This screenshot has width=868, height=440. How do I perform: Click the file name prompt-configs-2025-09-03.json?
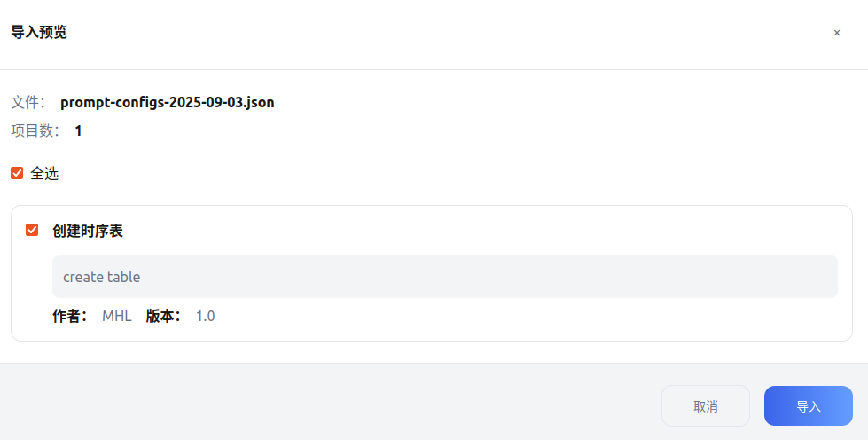point(167,102)
